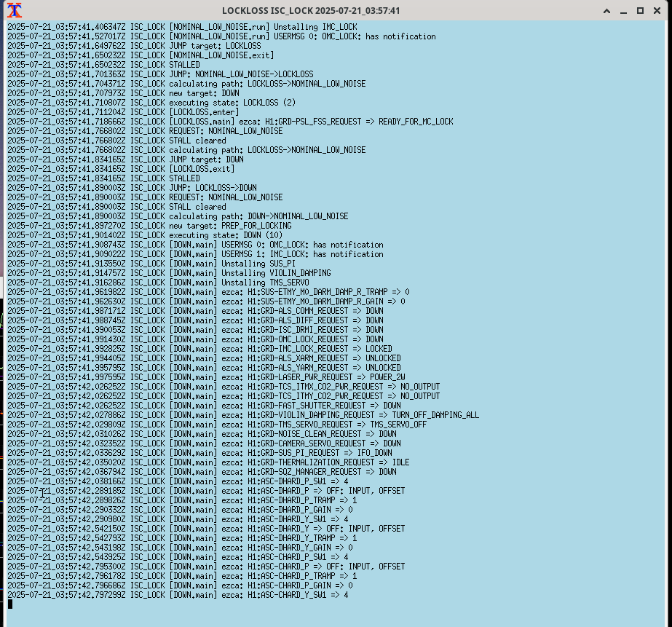Image resolution: width=672 pixels, height=627 pixels.
Task: Maximize the LOCKLOSS ISC_LOCK terminal window
Action: point(640,11)
